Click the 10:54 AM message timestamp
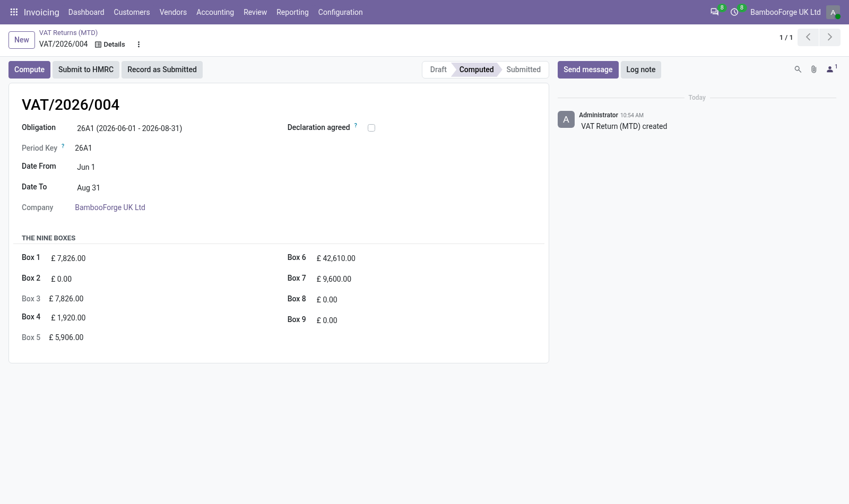Viewport: 849px width, 504px height. click(x=632, y=115)
